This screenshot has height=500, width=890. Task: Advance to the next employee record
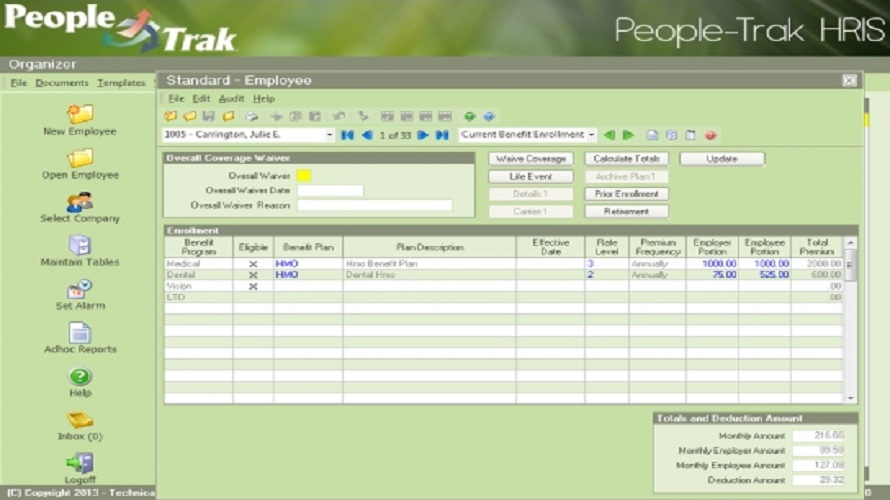point(422,135)
